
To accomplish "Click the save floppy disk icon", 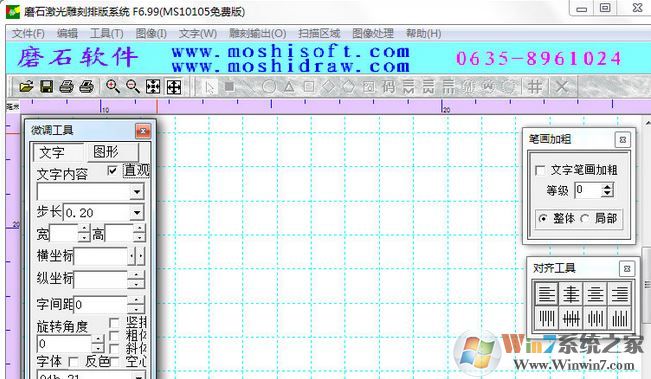I will tap(46, 87).
